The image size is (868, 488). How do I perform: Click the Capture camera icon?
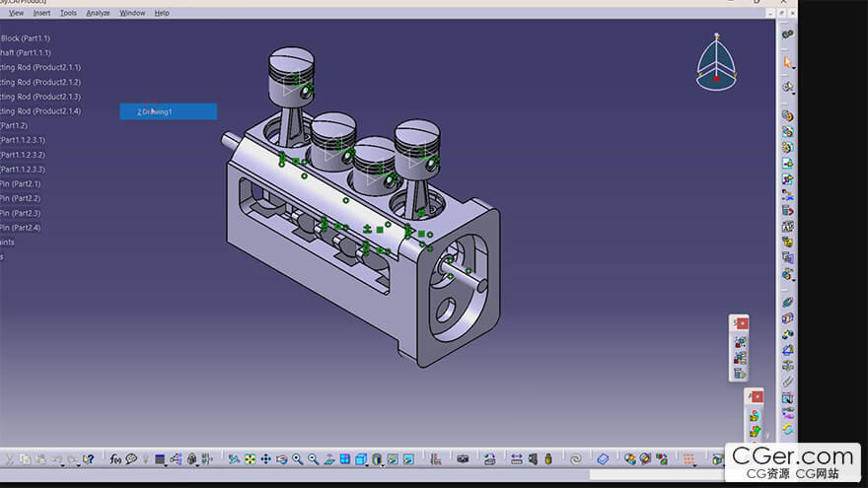pos(463,459)
